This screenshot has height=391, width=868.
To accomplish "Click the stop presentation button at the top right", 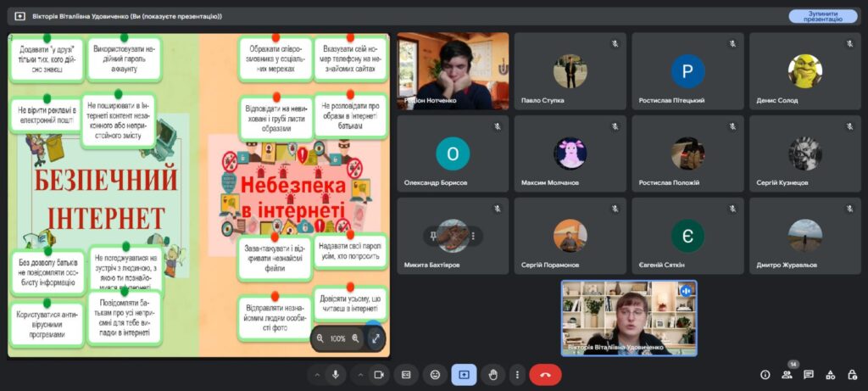I will coord(822,16).
